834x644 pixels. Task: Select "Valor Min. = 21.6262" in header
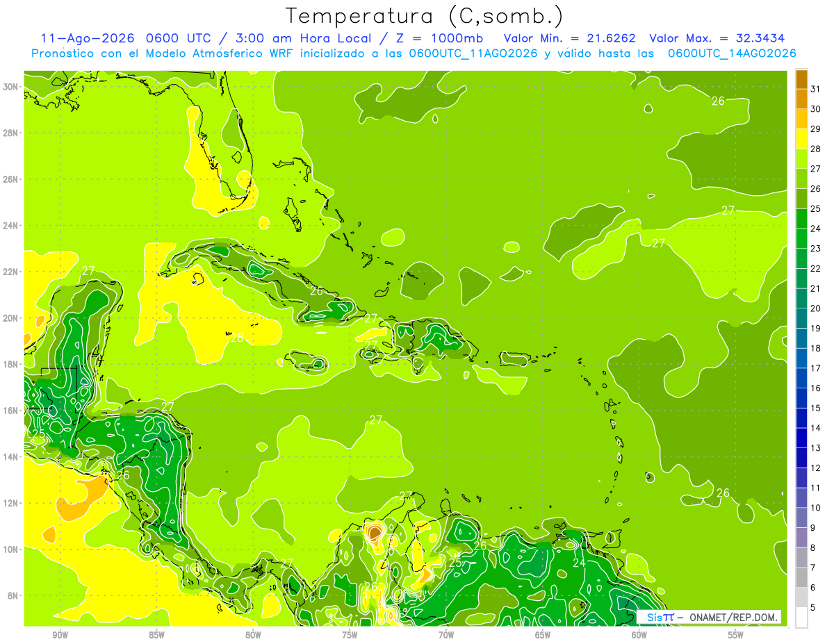point(570,38)
